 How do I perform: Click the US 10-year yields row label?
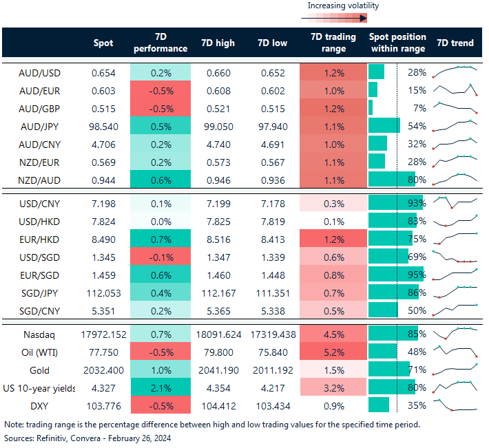pos(41,387)
